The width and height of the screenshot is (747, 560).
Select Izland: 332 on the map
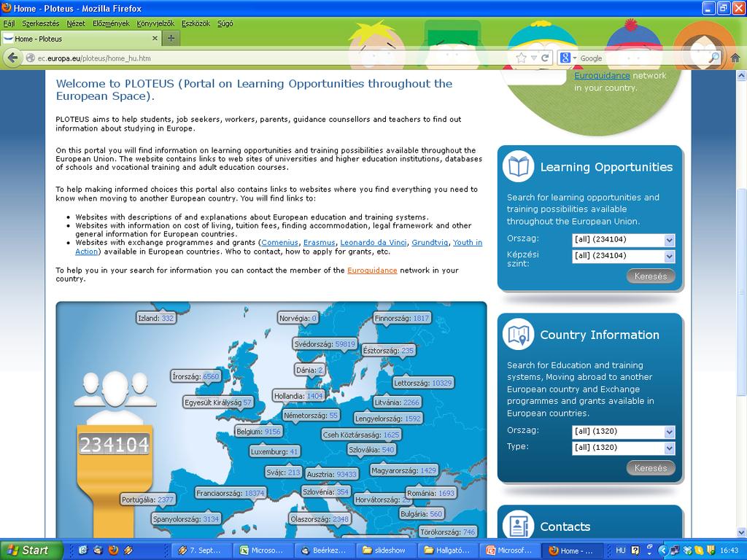click(x=156, y=318)
